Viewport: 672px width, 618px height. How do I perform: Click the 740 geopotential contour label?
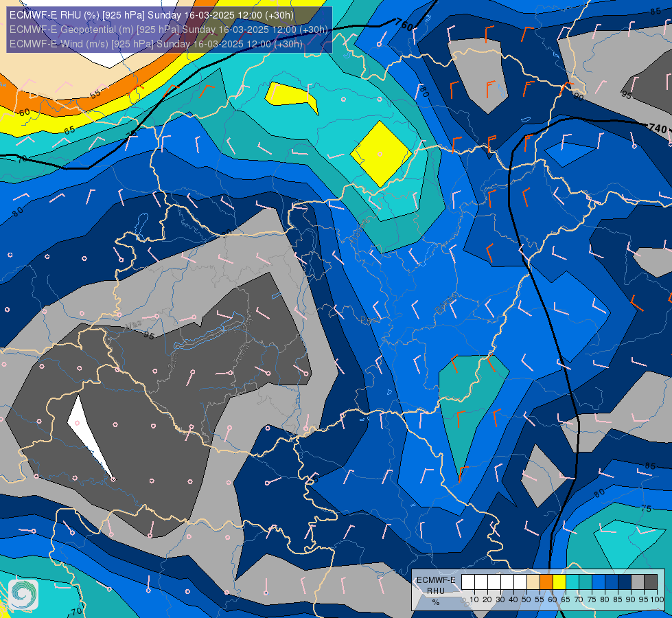click(x=658, y=128)
